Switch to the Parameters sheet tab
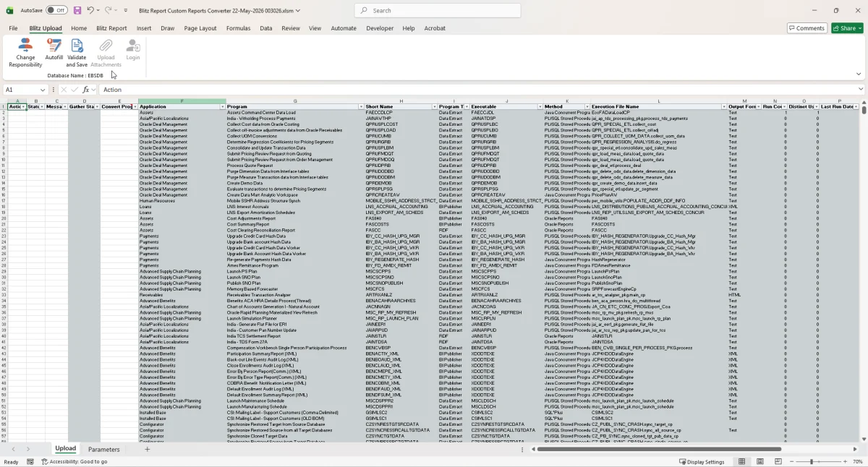 click(104, 450)
